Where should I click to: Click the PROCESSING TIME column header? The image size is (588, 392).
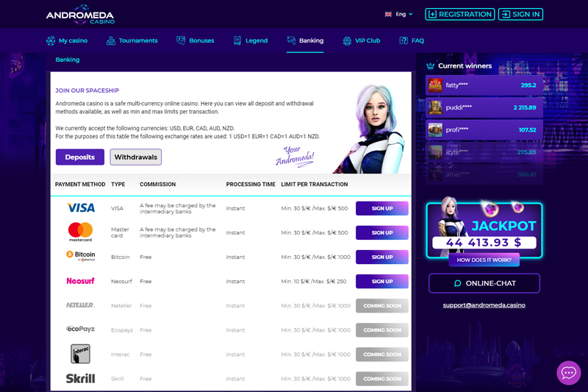251,184
